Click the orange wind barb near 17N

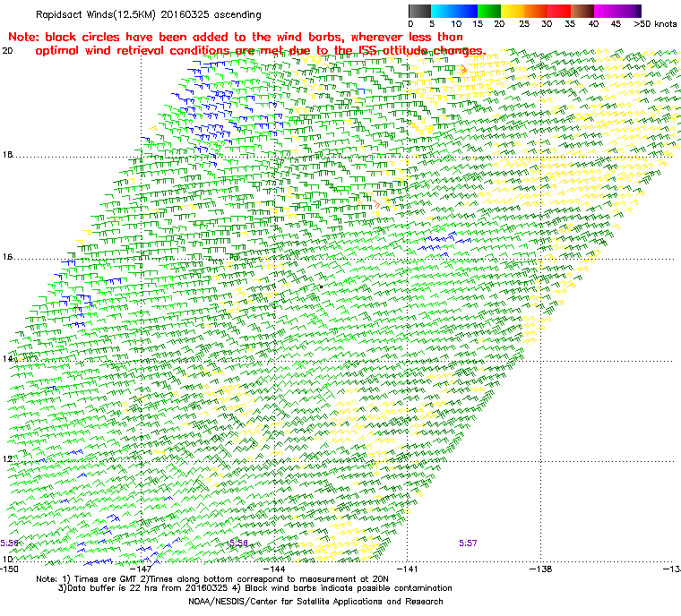(376, 203)
